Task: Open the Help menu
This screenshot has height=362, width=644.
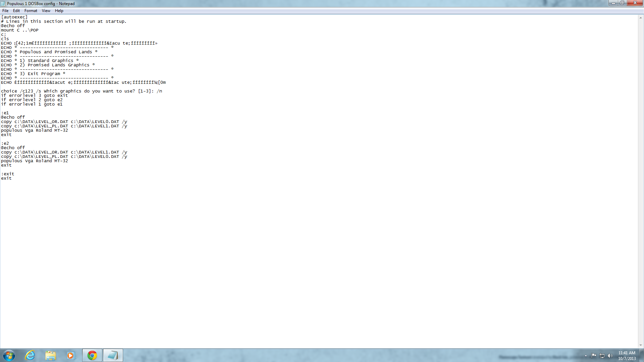Action: click(x=59, y=11)
